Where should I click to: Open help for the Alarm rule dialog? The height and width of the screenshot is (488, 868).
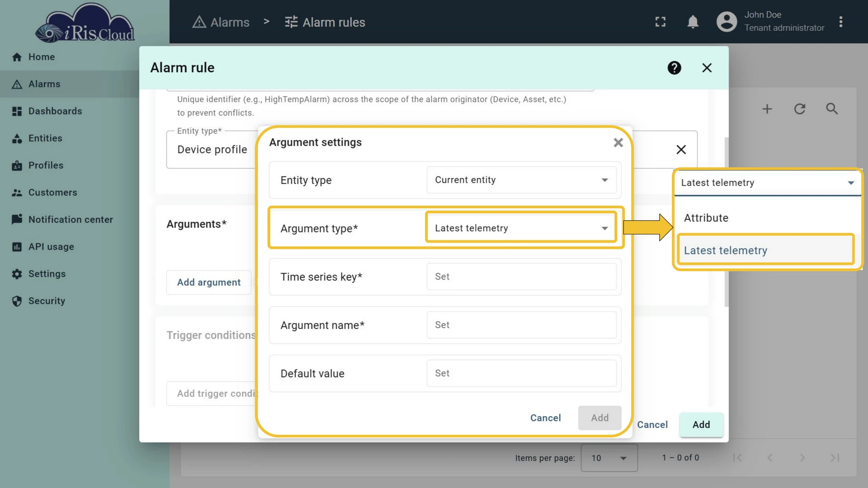click(674, 68)
